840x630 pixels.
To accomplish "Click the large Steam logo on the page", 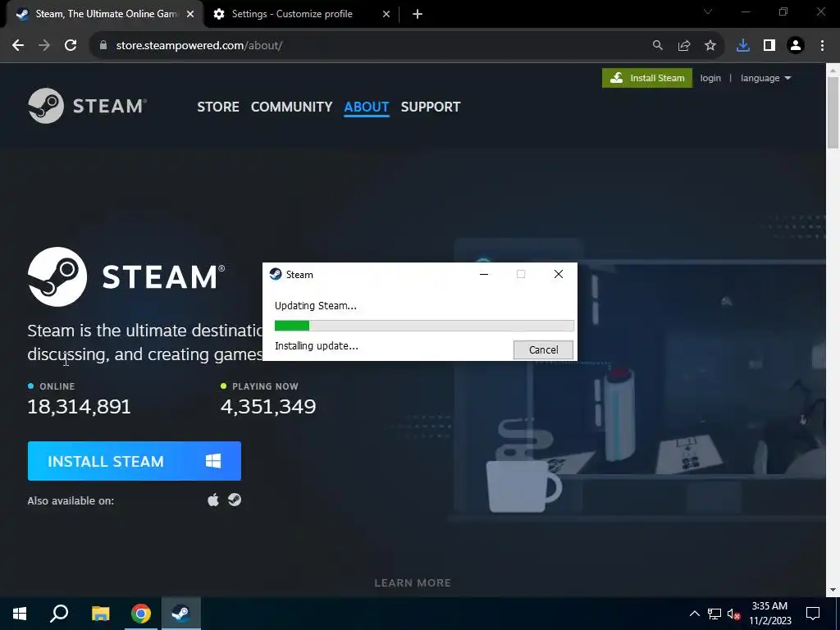I will tap(126, 276).
